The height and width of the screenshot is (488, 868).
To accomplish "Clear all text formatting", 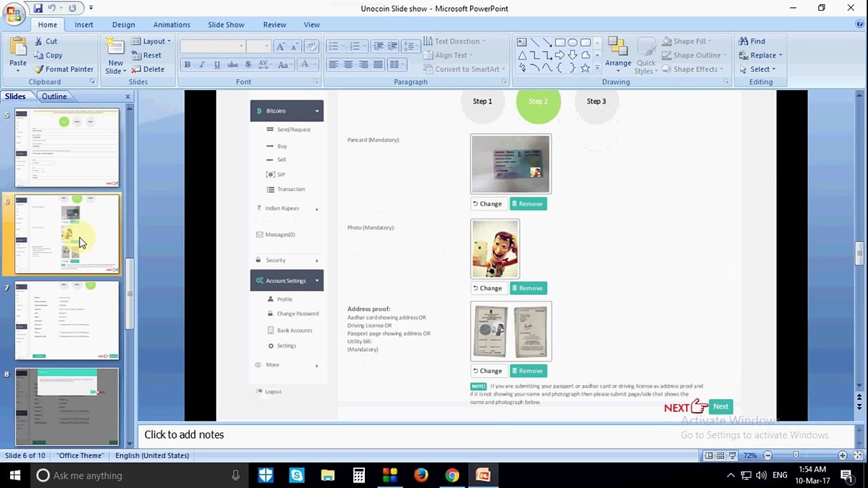I will click(x=311, y=46).
